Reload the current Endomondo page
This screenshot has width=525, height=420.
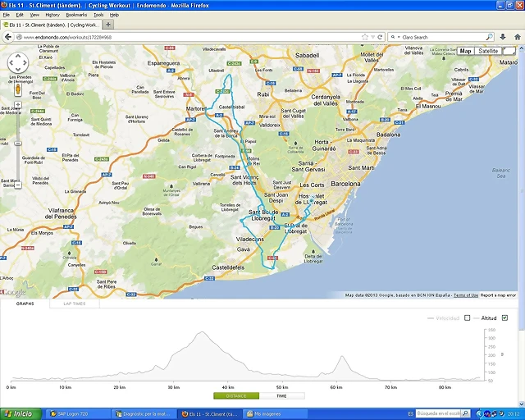point(380,37)
